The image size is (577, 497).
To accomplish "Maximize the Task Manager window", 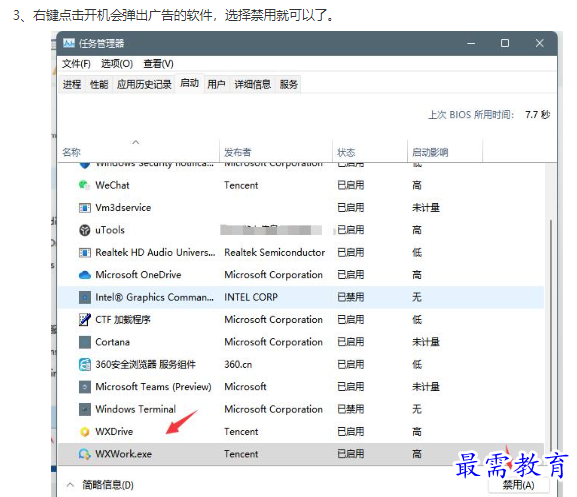I will coord(505,43).
